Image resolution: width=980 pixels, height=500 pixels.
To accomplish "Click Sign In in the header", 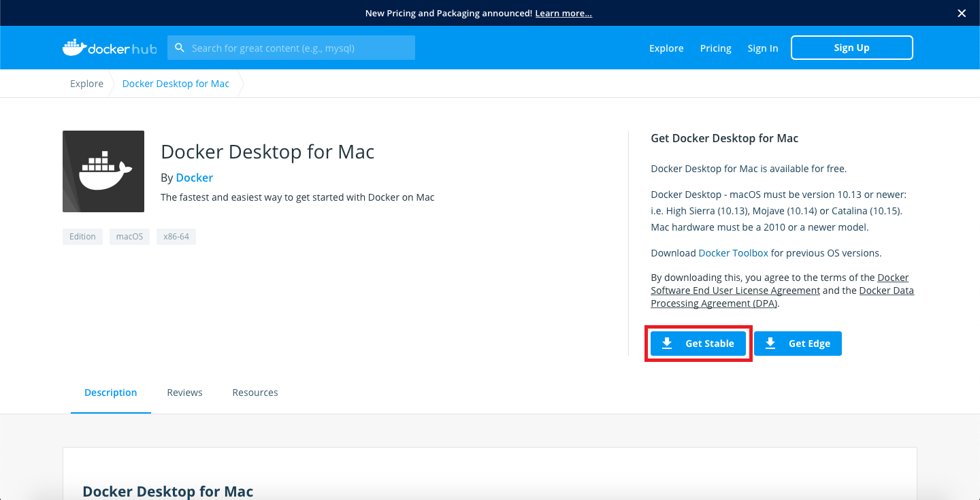I will [x=763, y=48].
